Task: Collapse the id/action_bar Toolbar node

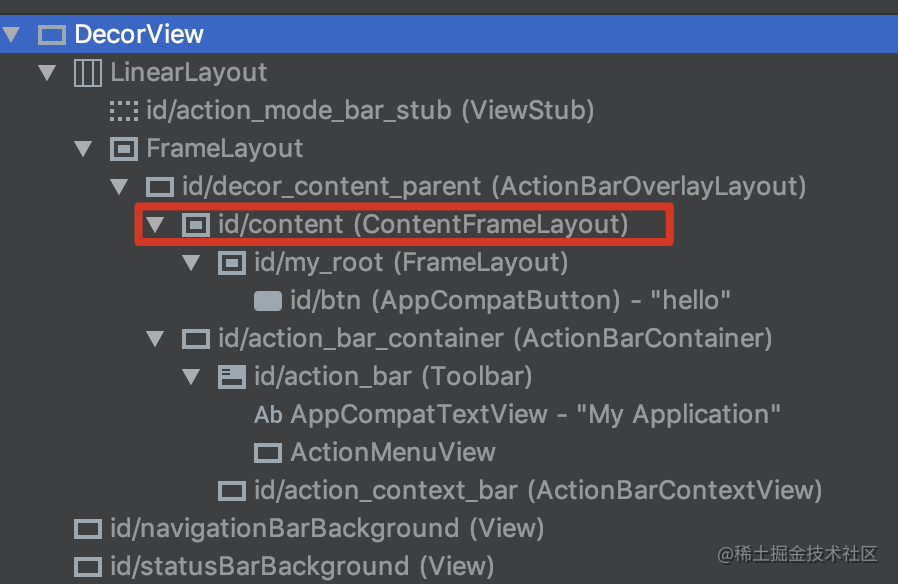Action: (x=191, y=376)
